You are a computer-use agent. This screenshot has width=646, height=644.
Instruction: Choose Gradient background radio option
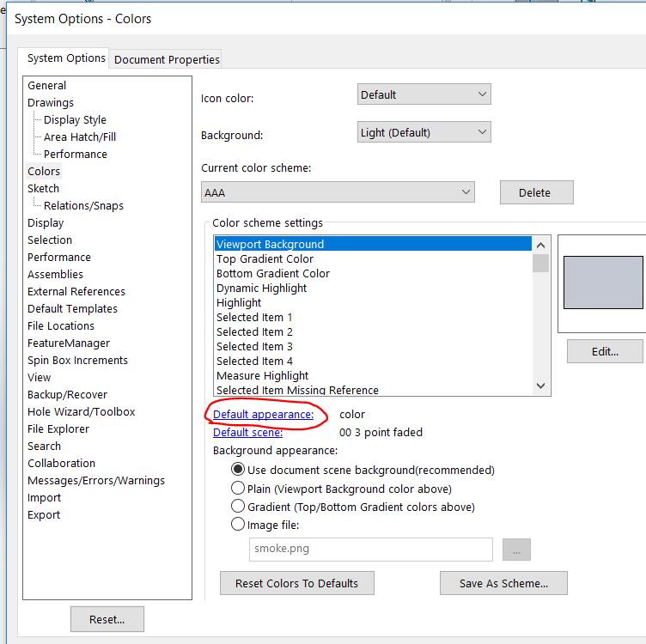[238, 507]
